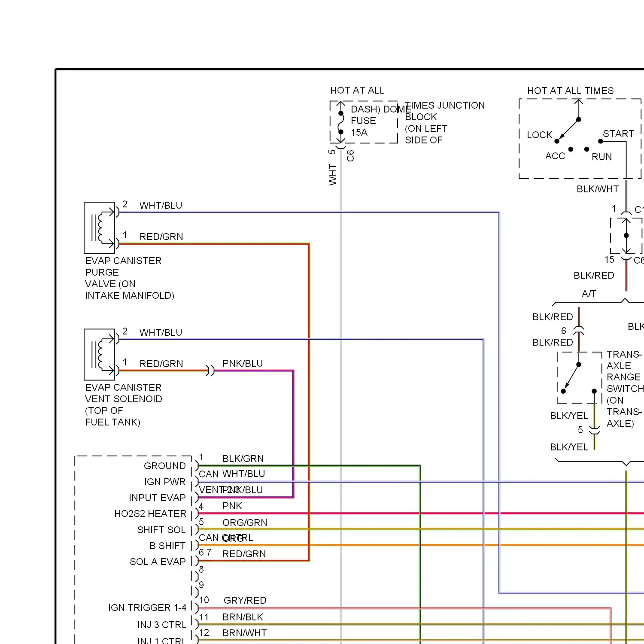Select the 'BLK/WHT' wire label
644x644 pixels.
point(598,189)
